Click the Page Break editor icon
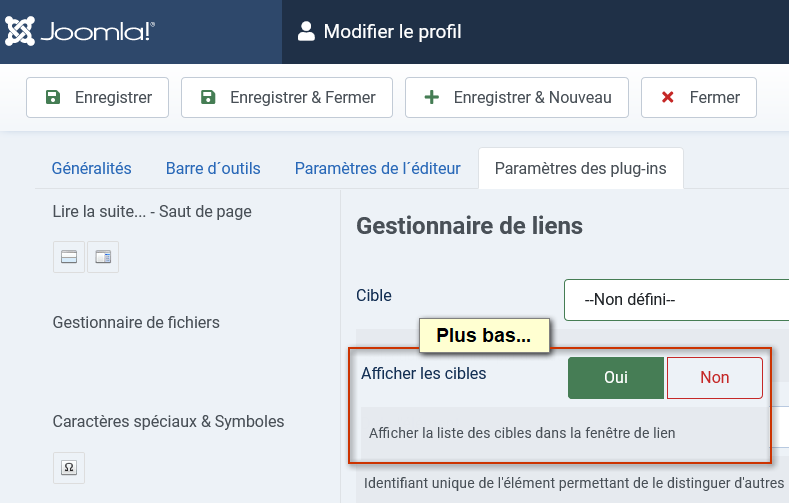The image size is (789, 503). point(103,257)
